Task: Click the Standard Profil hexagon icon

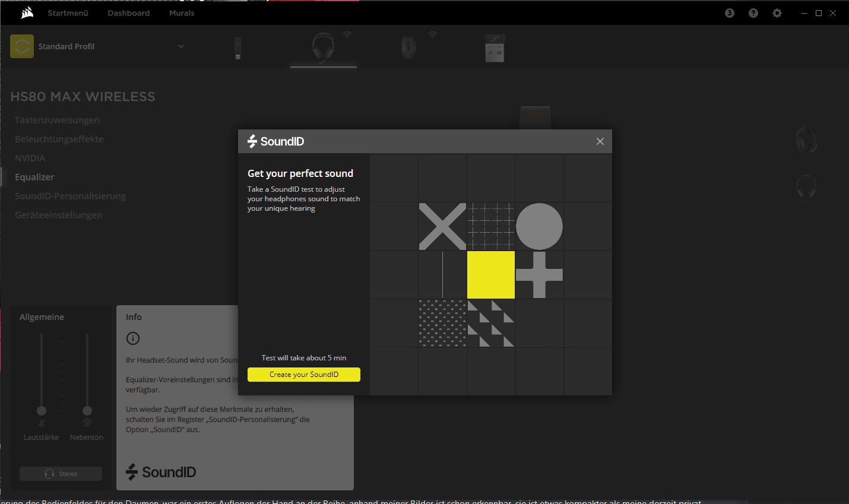Action: coord(22,46)
